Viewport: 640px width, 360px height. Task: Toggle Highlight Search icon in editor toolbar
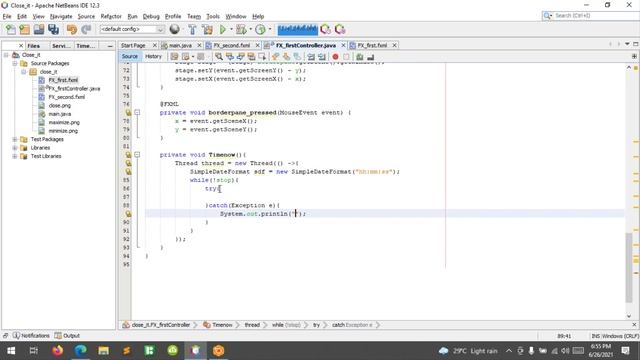tap(251, 57)
